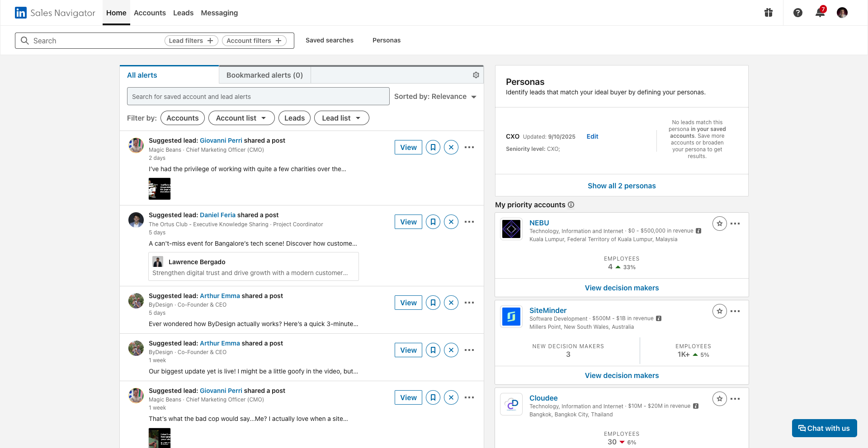Viewport: 868px width, 448px height.
Task: Open the Chat with us button
Action: (x=824, y=428)
